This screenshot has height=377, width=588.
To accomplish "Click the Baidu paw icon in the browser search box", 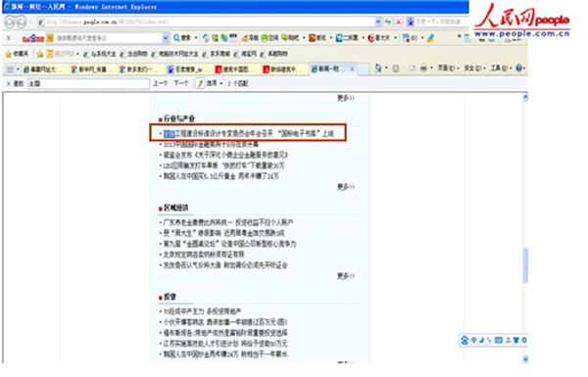I will click(411, 23).
